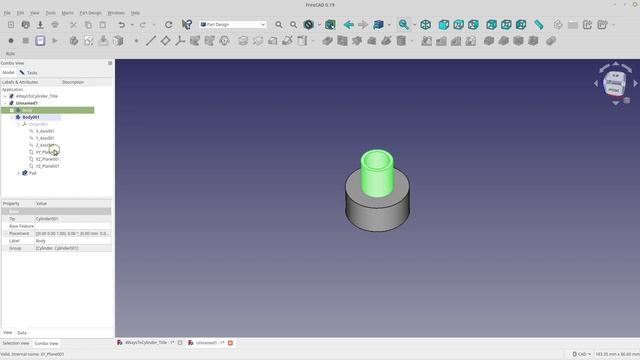The height and width of the screenshot is (360, 640).
Task: Click the Tip property value Cylinder001
Action: 73,219
